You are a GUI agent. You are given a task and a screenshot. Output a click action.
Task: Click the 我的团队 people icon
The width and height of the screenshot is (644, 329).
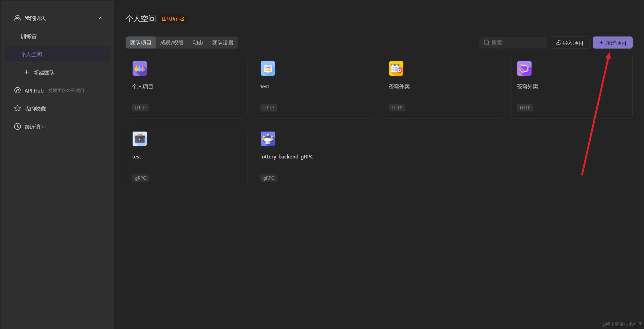click(x=17, y=18)
